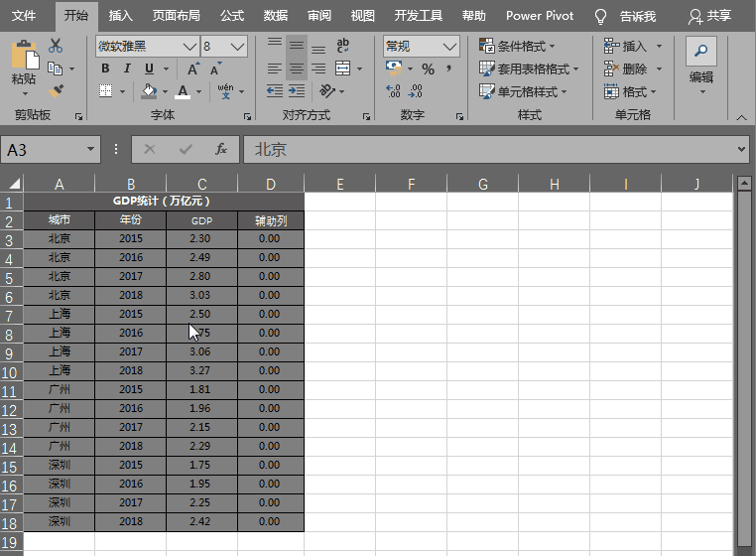
Task: Switch to the Power Pivot tab
Action: point(540,16)
